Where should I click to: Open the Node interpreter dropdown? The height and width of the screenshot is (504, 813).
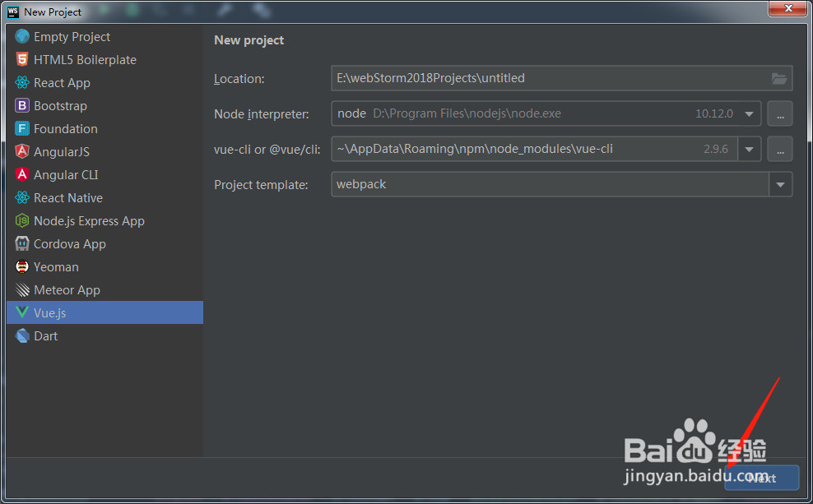749,113
